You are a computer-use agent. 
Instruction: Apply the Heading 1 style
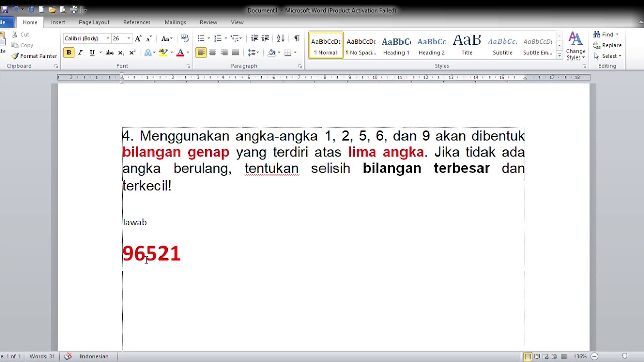[396, 45]
